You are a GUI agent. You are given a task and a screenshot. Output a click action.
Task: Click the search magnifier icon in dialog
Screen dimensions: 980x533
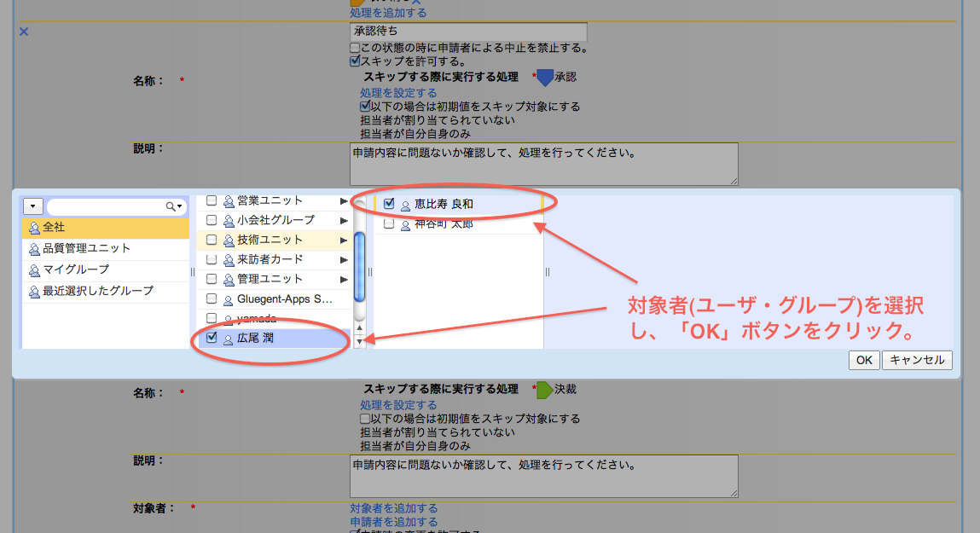(x=171, y=206)
